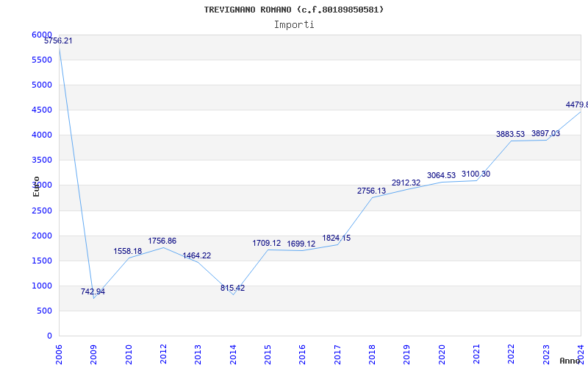
Task: Select the 2010 year label
Action: pyautogui.click(x=129, y=355)
